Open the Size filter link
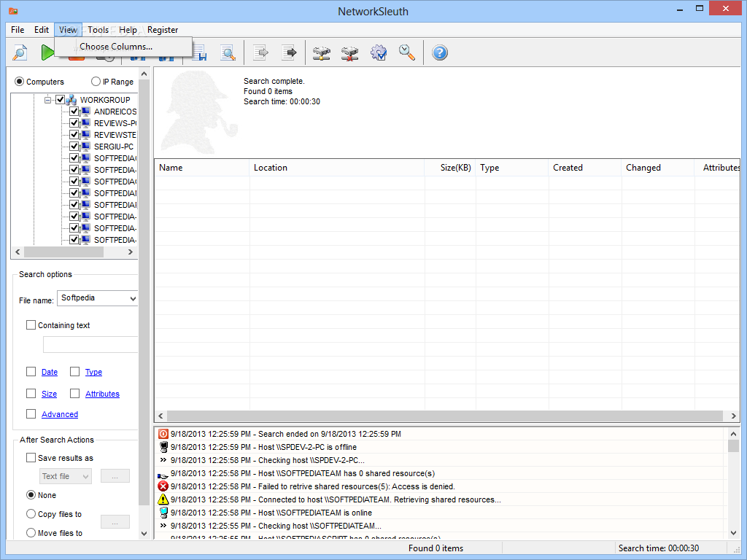Screen dimensions: 747x560 [x=49, y=394]
